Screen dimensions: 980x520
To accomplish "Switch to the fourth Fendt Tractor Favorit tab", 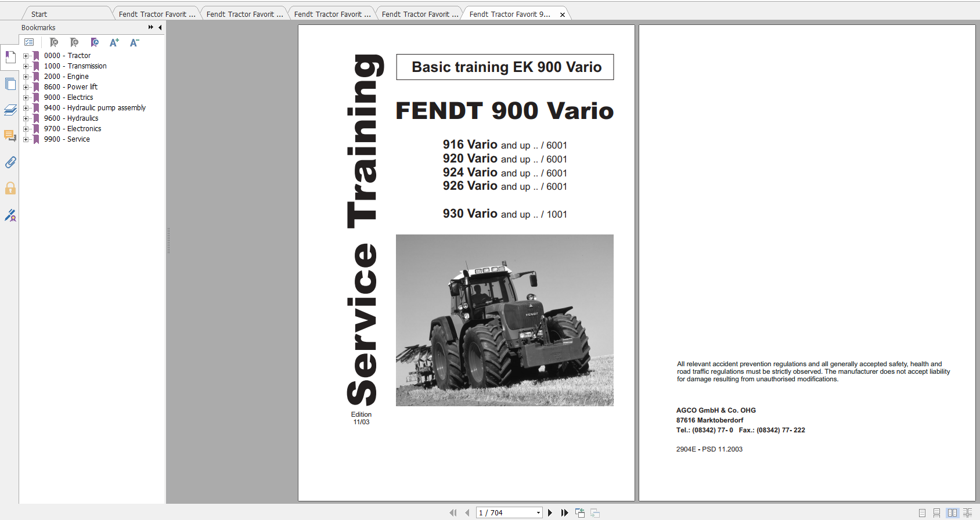I will tap(420, 14).
